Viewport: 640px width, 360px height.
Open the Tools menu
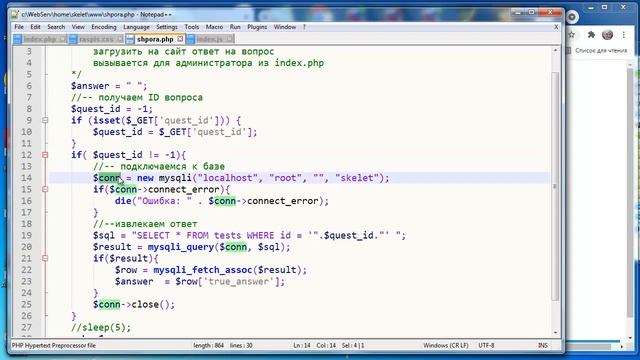(x=191, y=27)
